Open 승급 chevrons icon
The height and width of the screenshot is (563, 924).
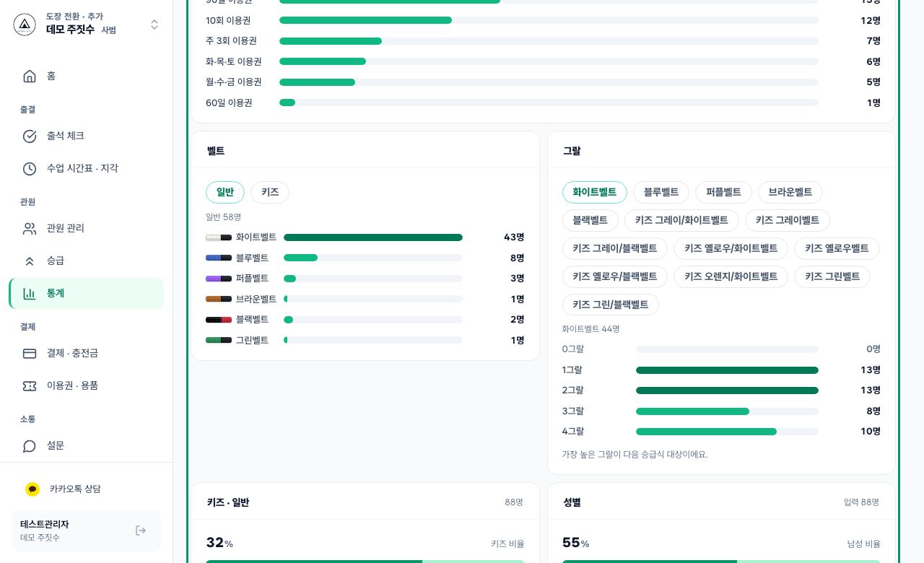(30, 261)
